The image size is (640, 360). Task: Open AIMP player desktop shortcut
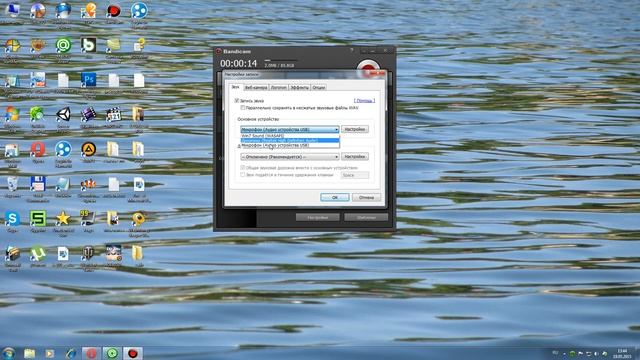point(88,149)
